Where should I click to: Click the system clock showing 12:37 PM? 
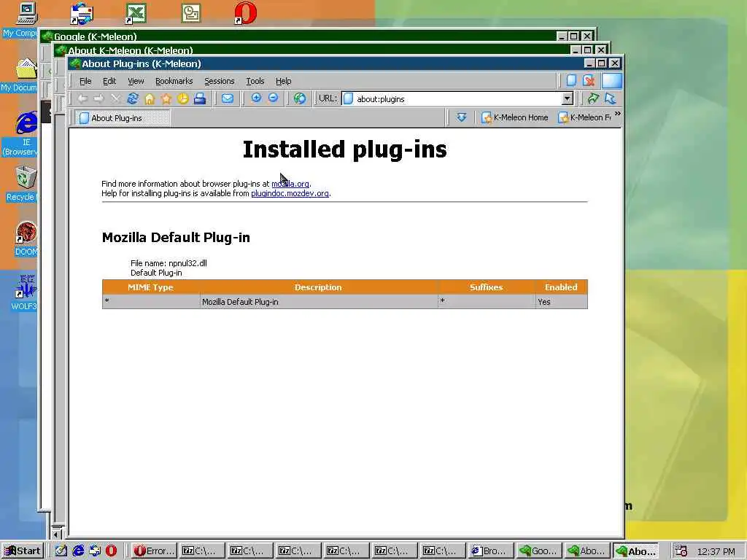click(716, 551)
